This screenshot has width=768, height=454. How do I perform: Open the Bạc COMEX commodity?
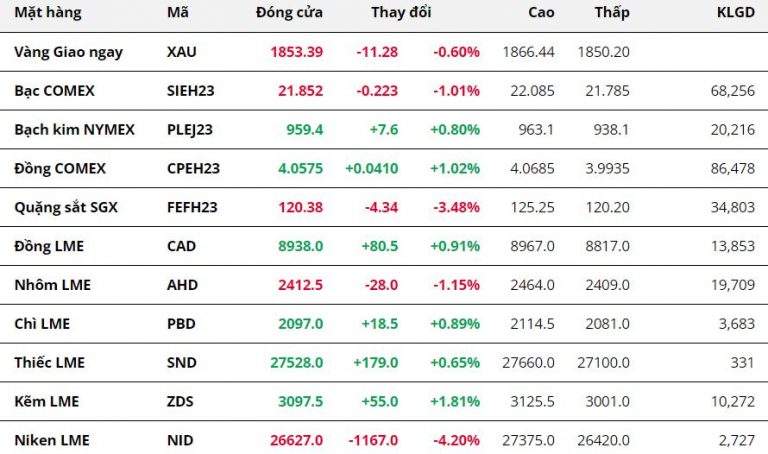click(55, 90)
